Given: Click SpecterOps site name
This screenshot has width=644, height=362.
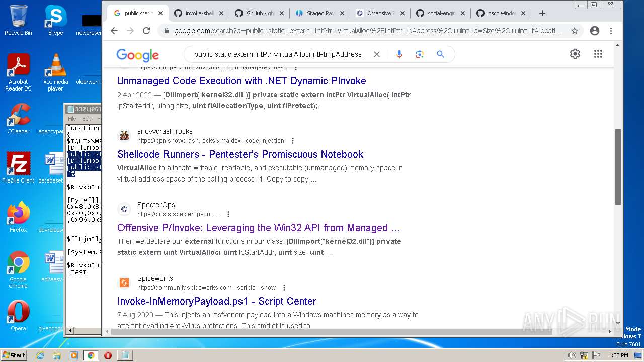Looking at the screenshot, I should pos(156,205).
